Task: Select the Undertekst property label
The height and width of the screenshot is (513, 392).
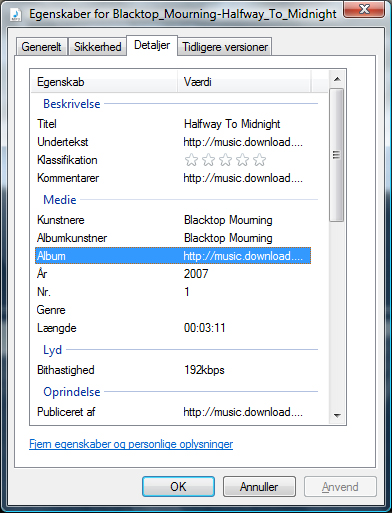Action: [63, 142]
